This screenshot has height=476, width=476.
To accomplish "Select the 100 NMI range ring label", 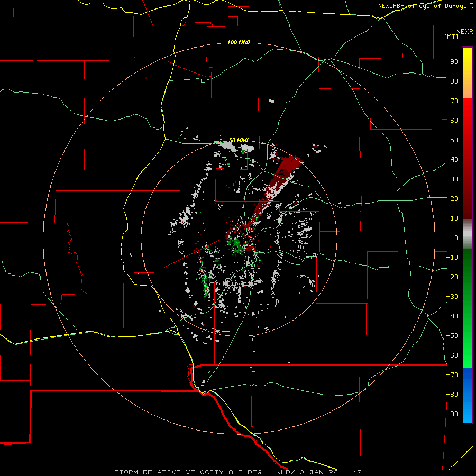I will 239,42.
